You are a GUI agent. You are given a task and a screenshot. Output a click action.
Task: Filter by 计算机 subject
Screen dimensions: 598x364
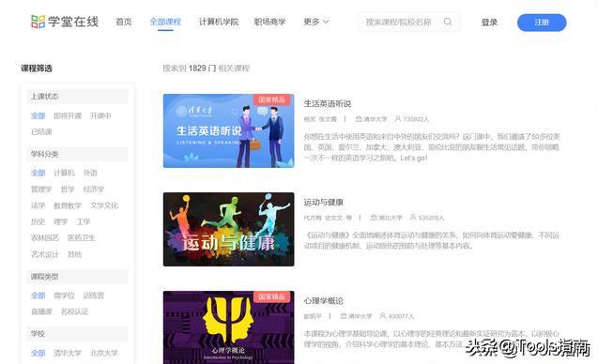64,173
